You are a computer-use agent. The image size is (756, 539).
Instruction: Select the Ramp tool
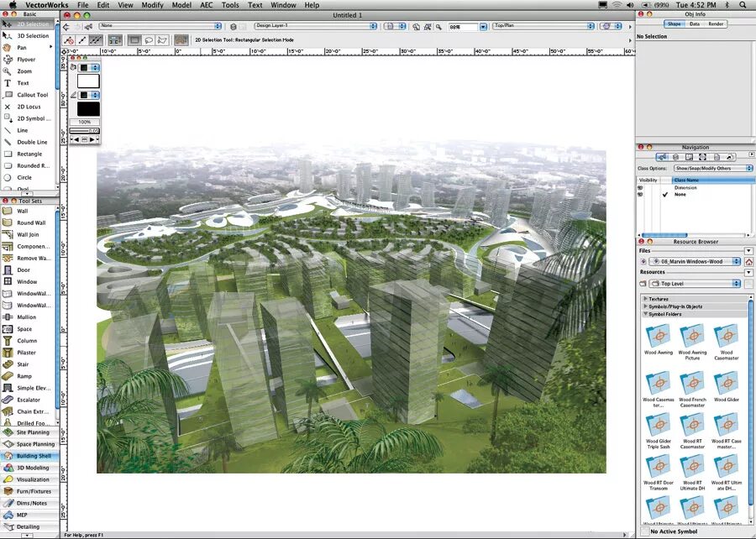pos(28,376)
